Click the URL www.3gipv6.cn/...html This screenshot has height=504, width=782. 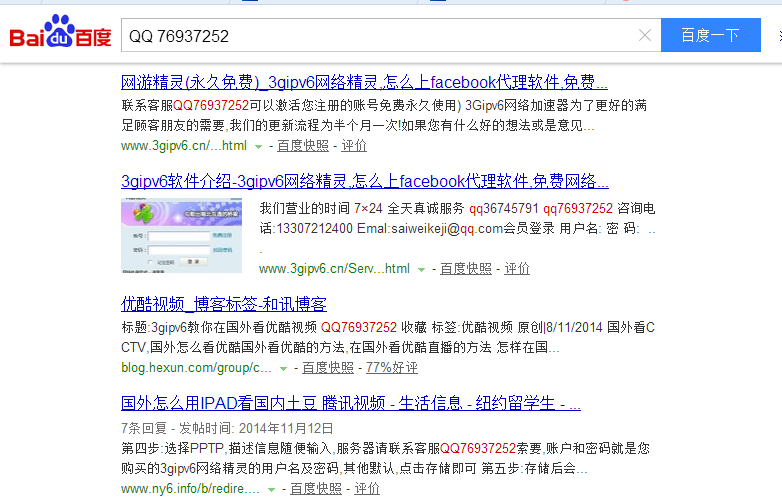pyautogui.click(x=184, y=146)
